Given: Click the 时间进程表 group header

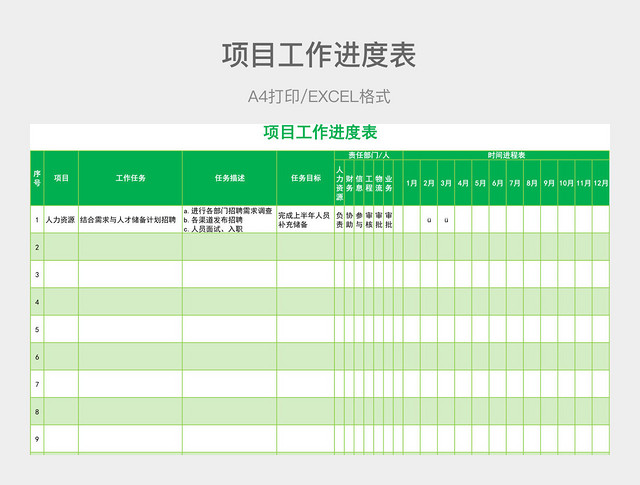Looking at the screenshot, I should click(506, 155).
